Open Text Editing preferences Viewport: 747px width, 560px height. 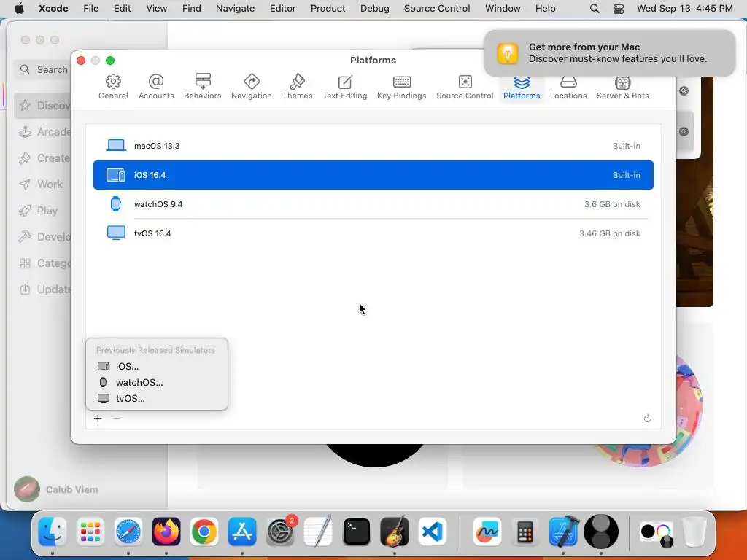coord(345,87)
